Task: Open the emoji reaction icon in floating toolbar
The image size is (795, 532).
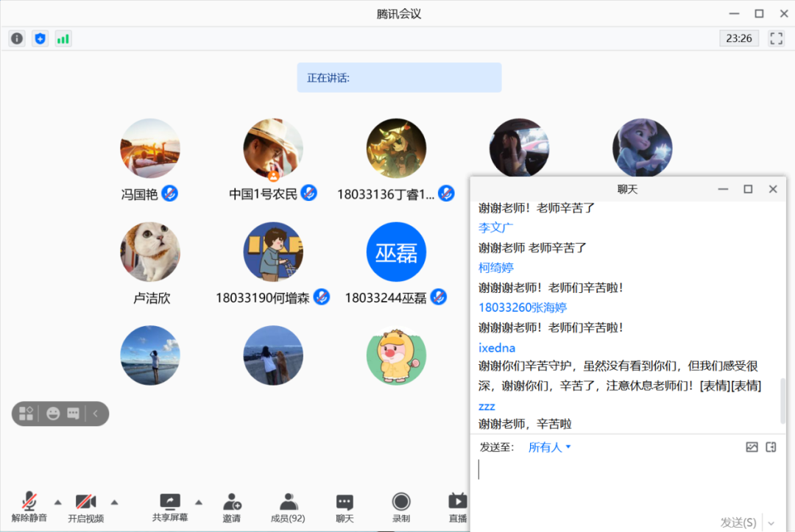Action: click(52, 414)
